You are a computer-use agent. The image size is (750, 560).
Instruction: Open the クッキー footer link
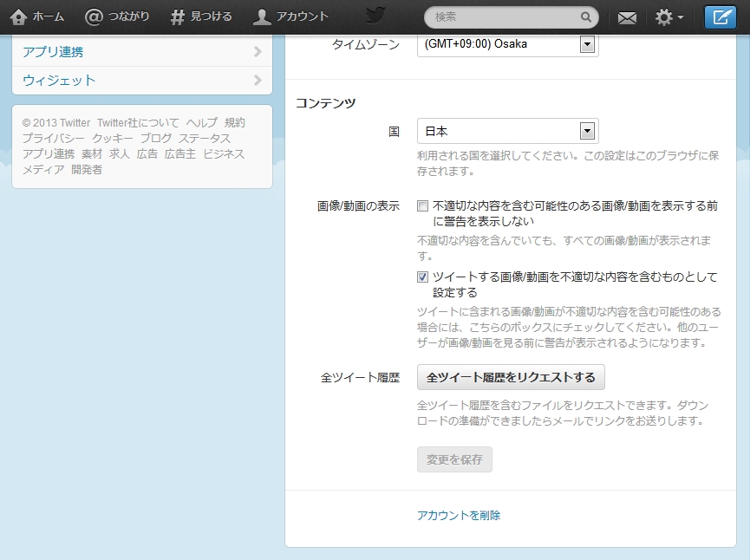113,139
